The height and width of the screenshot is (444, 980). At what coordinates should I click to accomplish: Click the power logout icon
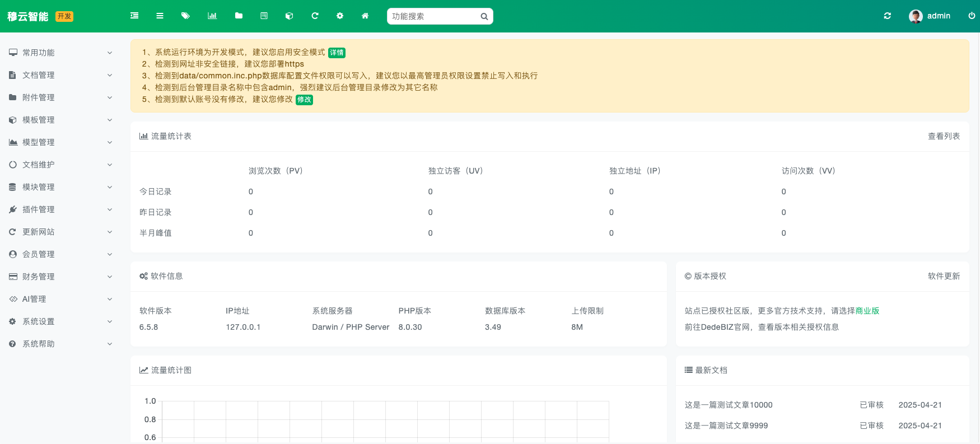pos(972,16)
